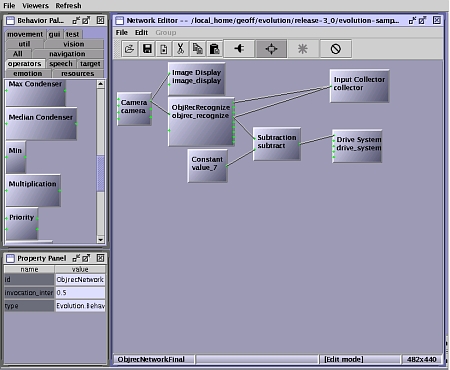Select the connection plug tool icon

(x=239, y=49)
